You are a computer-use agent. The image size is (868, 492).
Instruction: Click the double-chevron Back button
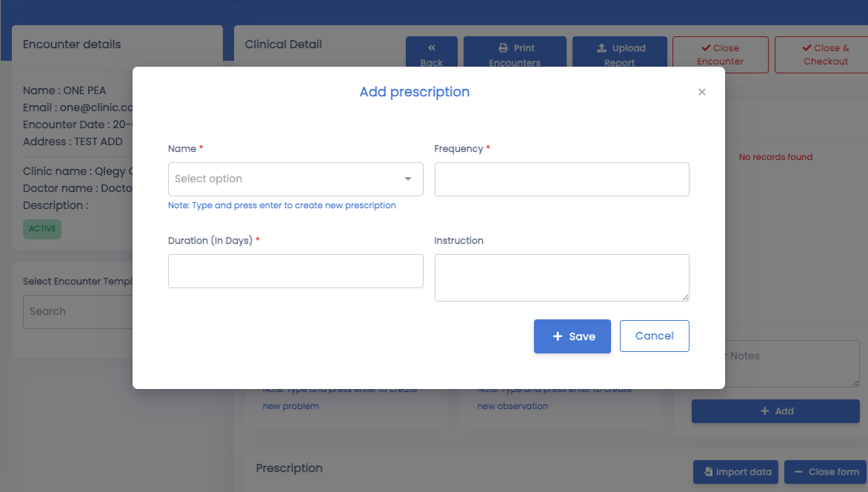(432, 53)
